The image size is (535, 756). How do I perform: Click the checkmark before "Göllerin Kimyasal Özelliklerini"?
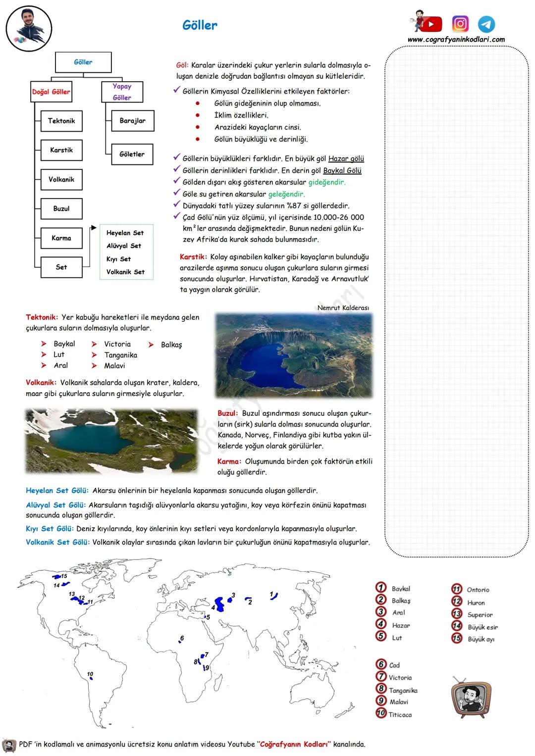click(x=176, y=90)
